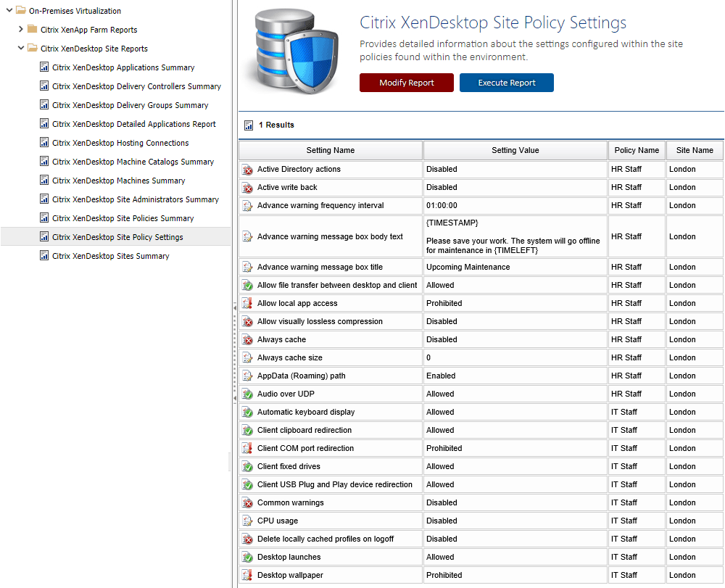Click allowed icon for Audio over UDP
This screenshot has width=725, height=588.
247,394
